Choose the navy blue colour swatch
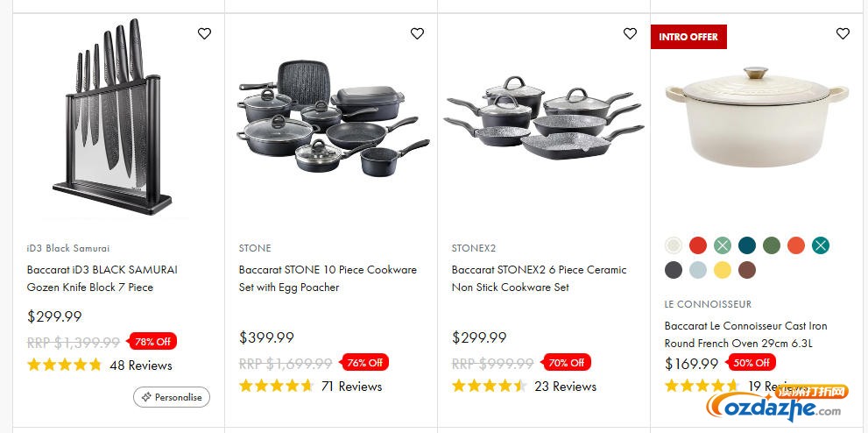The image size is (868, 433). click(746, 245)
